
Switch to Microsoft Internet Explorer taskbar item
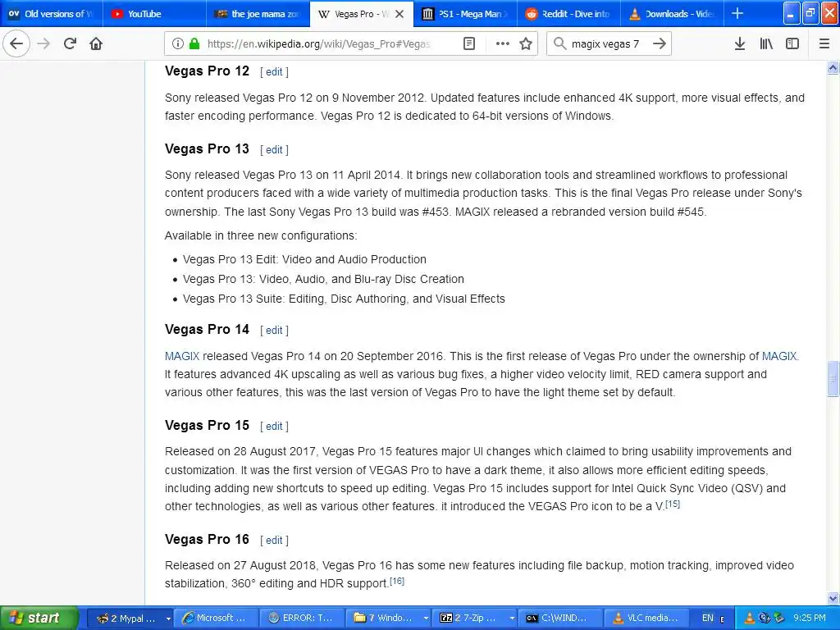click(216, 618)
